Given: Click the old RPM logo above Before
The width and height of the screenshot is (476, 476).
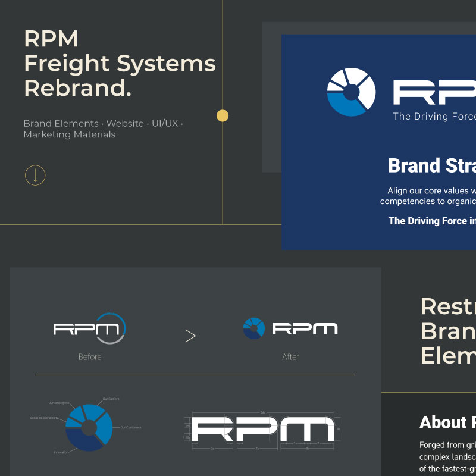Looking at the screenshot, I should click(89, 328).
